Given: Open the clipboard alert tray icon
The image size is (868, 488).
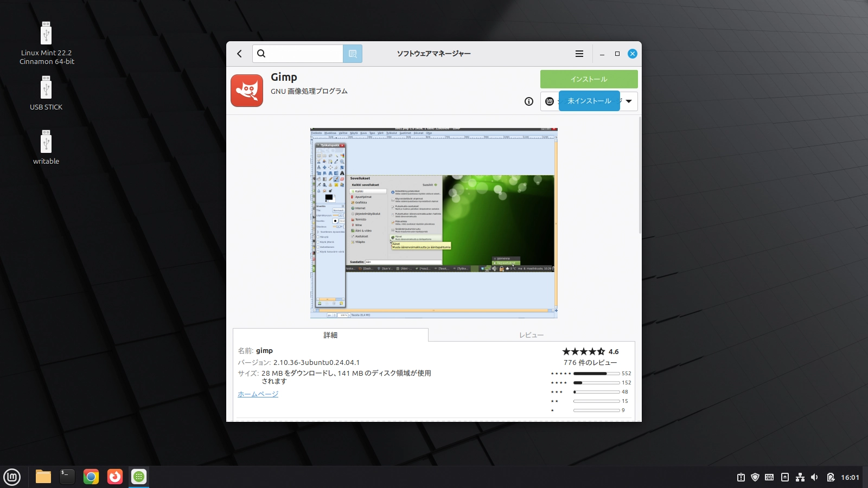Looking at the screenshot, I should [741, 477].
